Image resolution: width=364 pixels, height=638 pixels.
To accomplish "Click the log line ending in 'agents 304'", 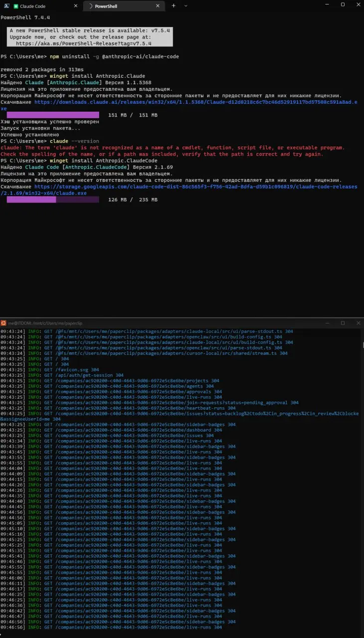I will [107, 386].
